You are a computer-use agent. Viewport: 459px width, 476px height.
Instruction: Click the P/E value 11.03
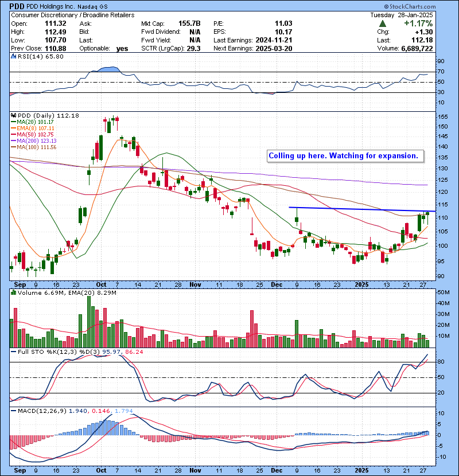(283, 24)
